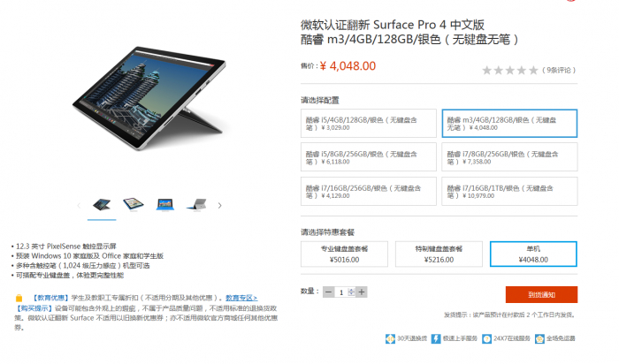Decrease quantity with the minus button

click(328, 292)
